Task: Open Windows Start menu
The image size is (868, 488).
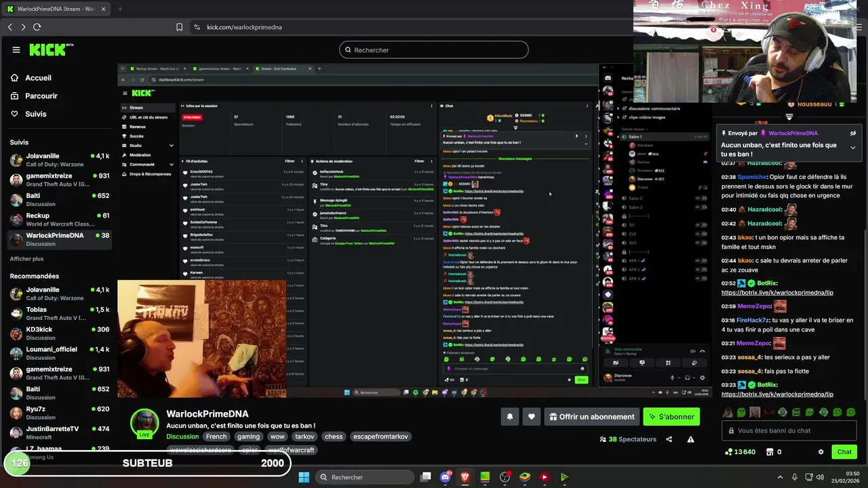Action: [x=304, y=477]
